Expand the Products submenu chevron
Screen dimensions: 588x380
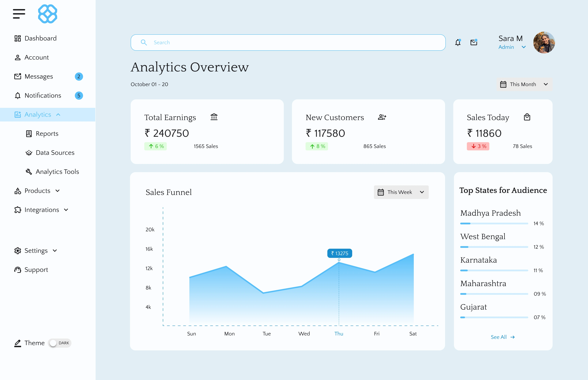(58, 191)
